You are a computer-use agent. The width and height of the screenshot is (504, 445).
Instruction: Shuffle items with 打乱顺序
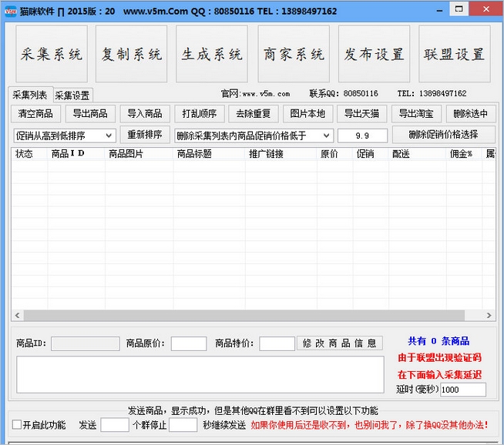[200, 114]
